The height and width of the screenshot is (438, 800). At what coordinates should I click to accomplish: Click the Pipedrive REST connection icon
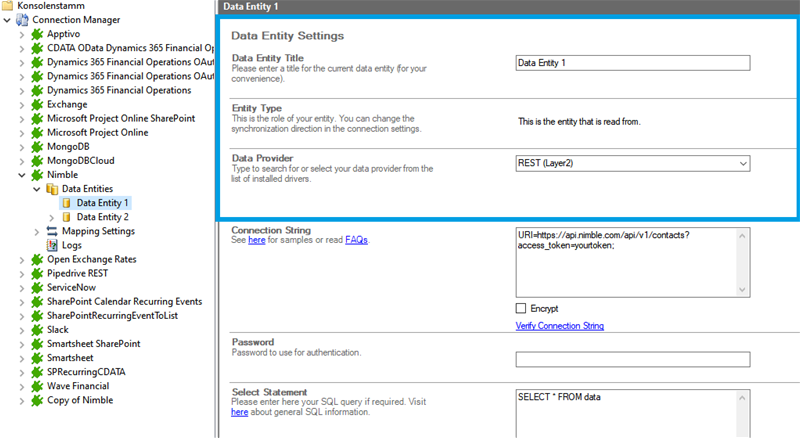[x=37, y=273]
